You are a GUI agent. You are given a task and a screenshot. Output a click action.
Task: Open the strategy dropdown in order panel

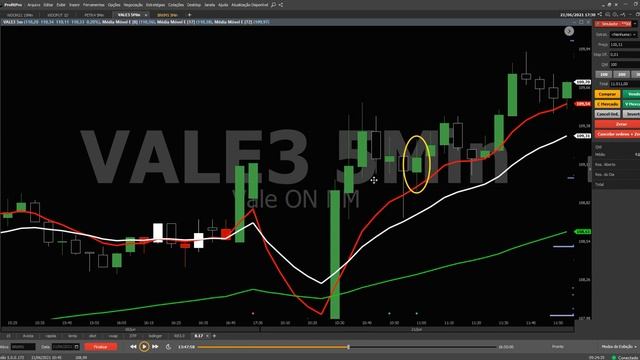(x=624, y=35)
